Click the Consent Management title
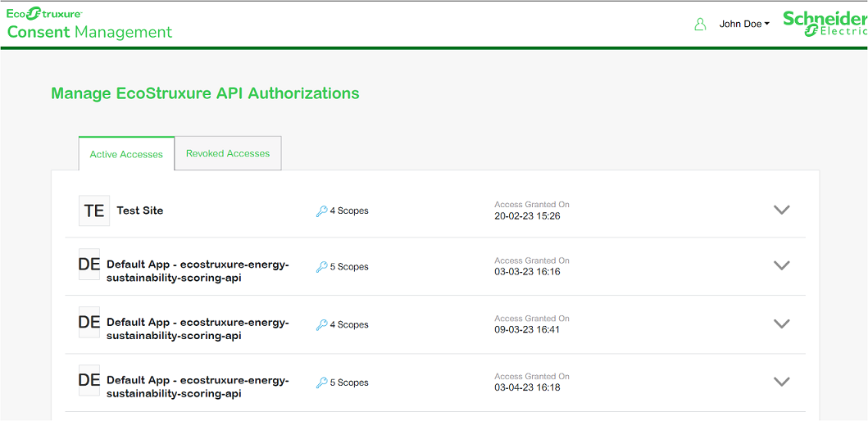Screen dimensions: 868x421 pos(89,32)
